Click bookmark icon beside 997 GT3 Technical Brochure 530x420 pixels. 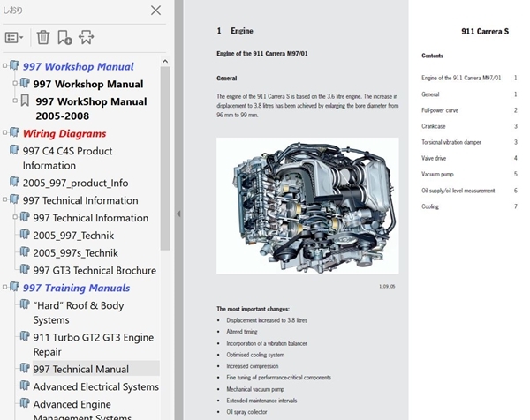coord(25,269)
